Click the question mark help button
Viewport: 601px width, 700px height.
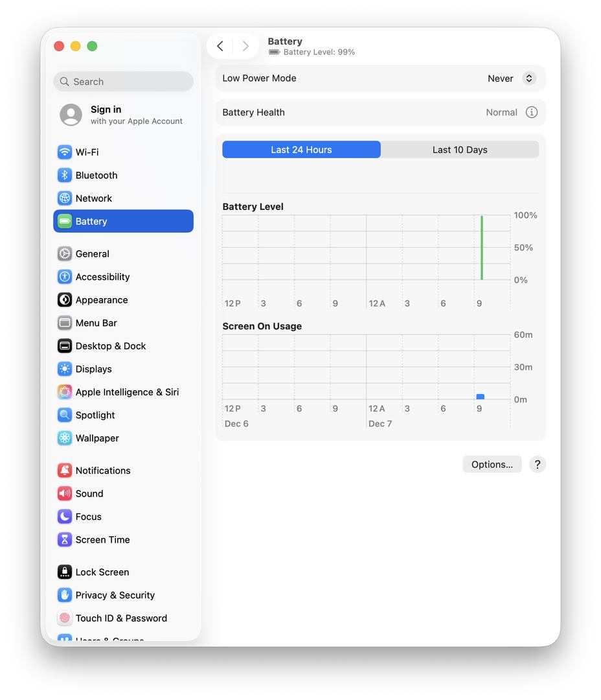pos(538,465)
